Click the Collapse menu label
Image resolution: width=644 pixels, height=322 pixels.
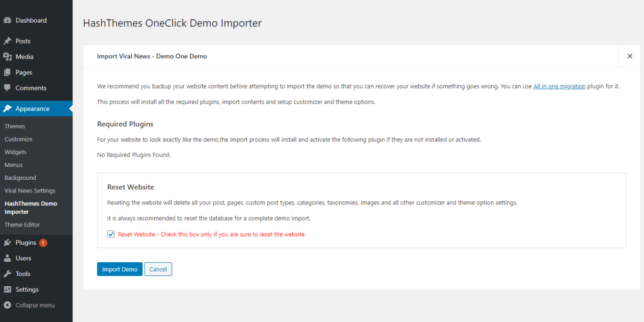(35, 305)
